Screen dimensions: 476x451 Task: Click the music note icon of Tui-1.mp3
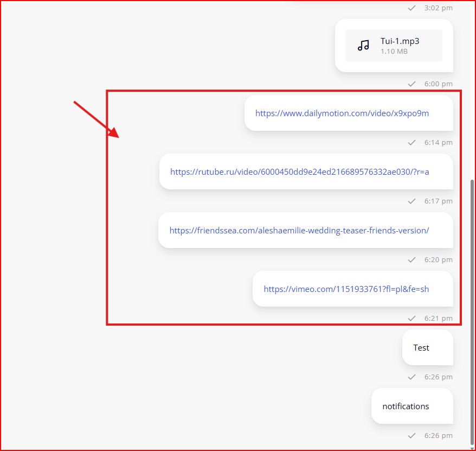[363, 46]
